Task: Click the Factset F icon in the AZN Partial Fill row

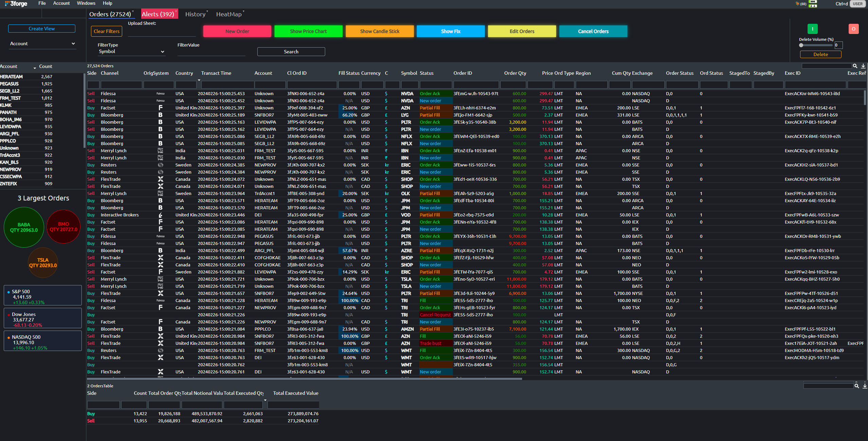Action: (161, 108)
